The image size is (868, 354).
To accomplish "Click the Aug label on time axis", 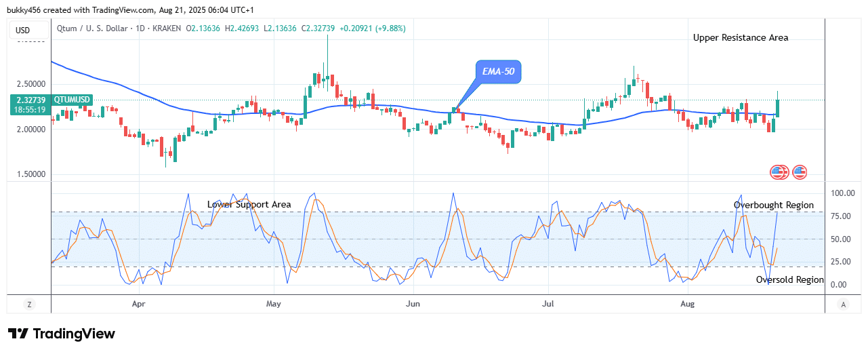I will pyautogui.click(x=686, y=304).
